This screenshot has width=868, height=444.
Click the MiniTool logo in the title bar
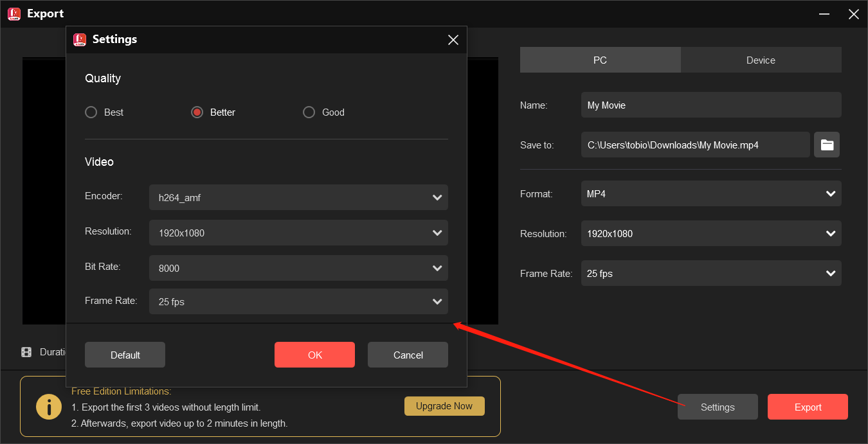(x=14, y=13)
